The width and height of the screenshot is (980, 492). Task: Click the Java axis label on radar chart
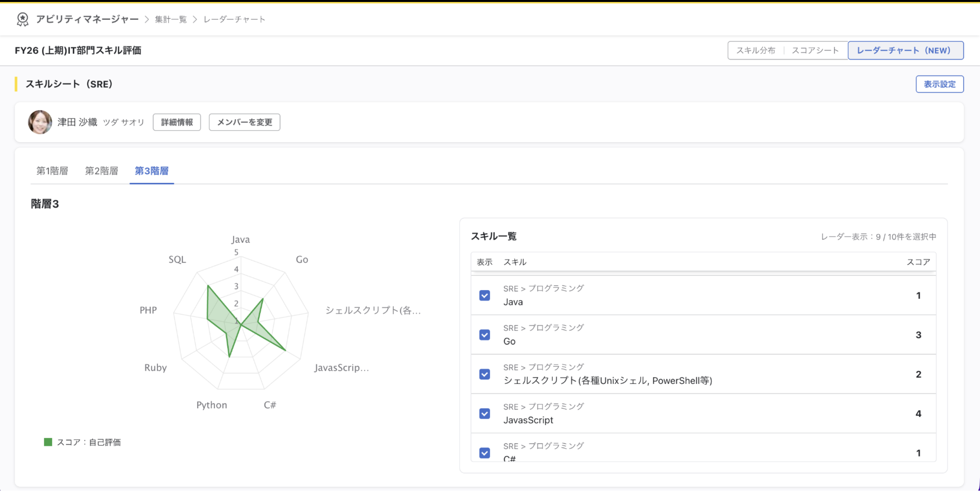coord(240,239)
